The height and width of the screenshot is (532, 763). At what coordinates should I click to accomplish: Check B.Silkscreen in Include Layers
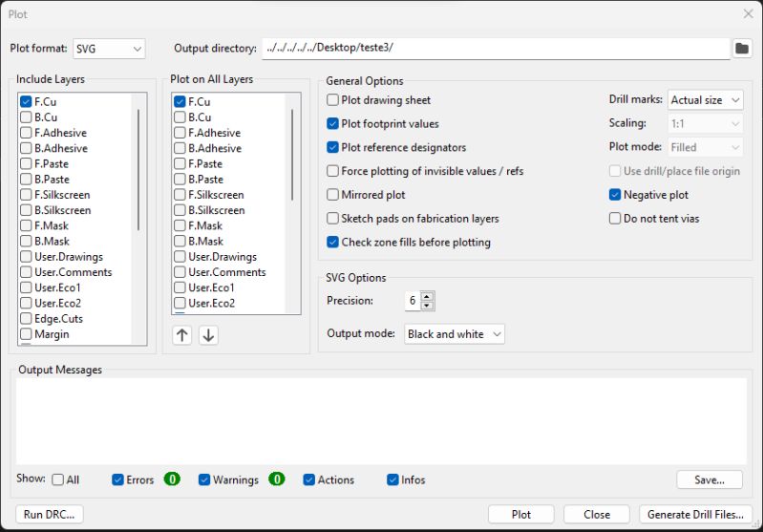26,210
